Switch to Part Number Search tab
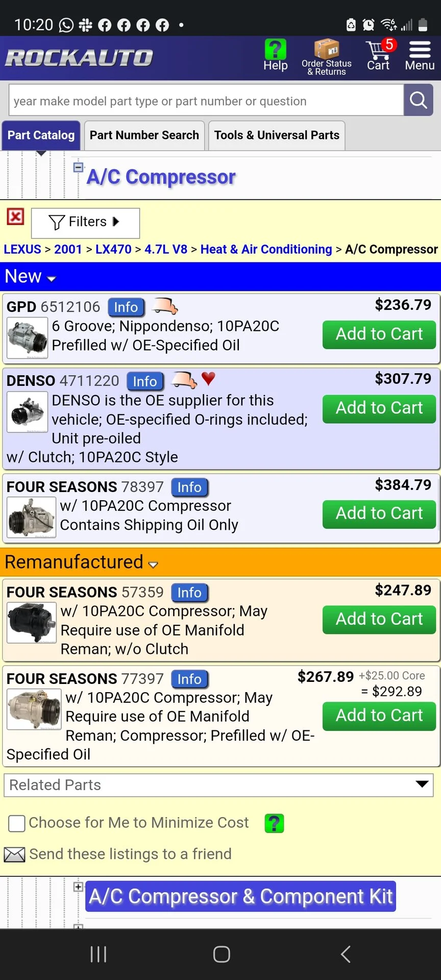441x980 pixels. tap(144, 135)
